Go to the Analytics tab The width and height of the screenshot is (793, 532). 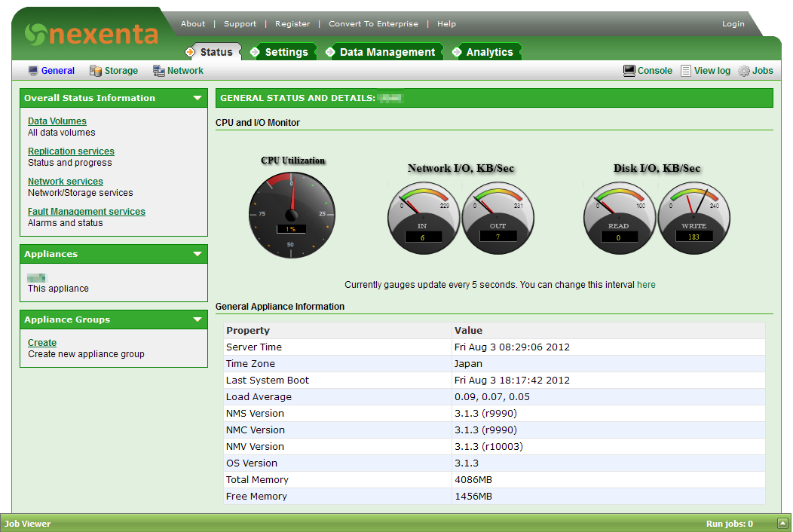pyautogui.click(x=489, y=52)
